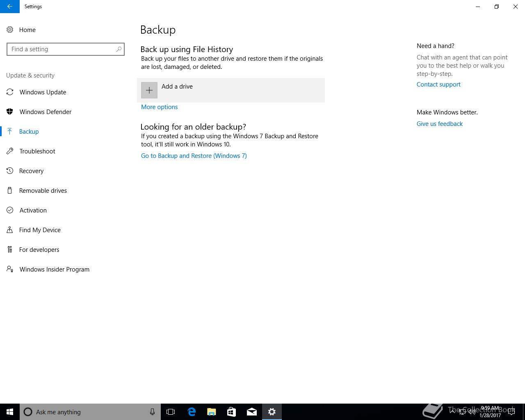Click the Windows Insider Program person icon
Viewport: 525px width, 420px height.
coord(10,269)
